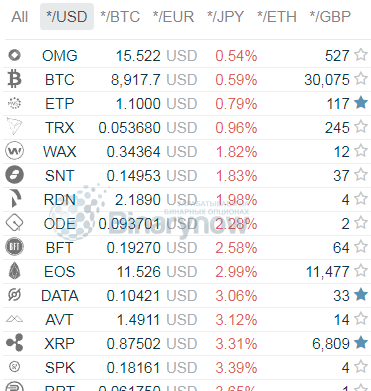
Task: Open the */GBP pairs tab
Action: point(330,17)
